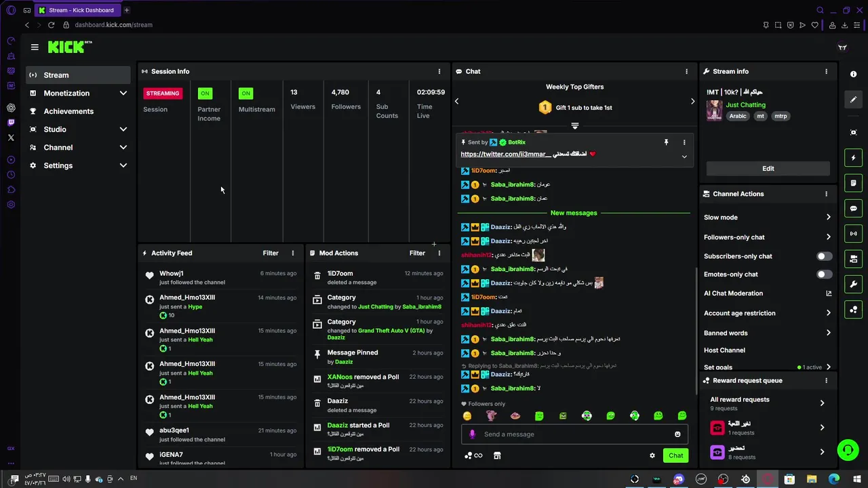The width and height of the screenshot is (868, 488).
Task: Open the Stream page in sidebar
Action: point(79,75)
